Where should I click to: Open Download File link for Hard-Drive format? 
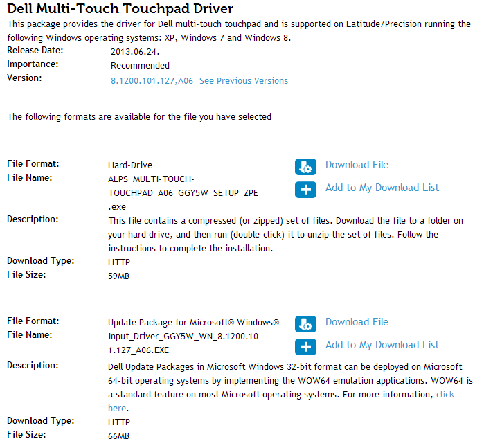(x=357, y=165)
